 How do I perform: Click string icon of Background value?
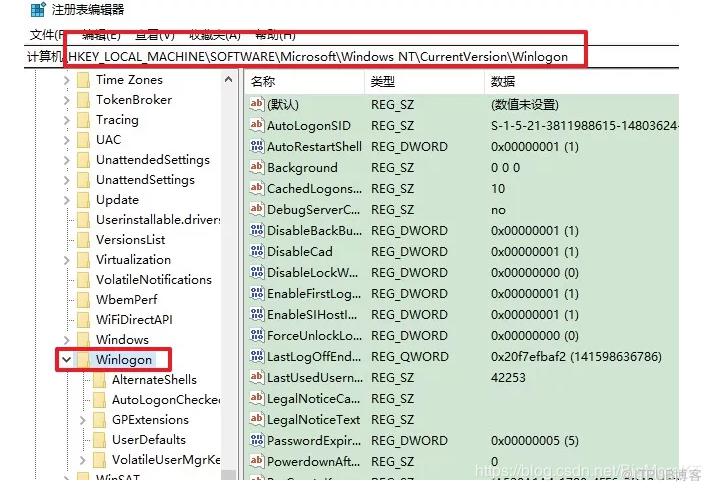257,167
